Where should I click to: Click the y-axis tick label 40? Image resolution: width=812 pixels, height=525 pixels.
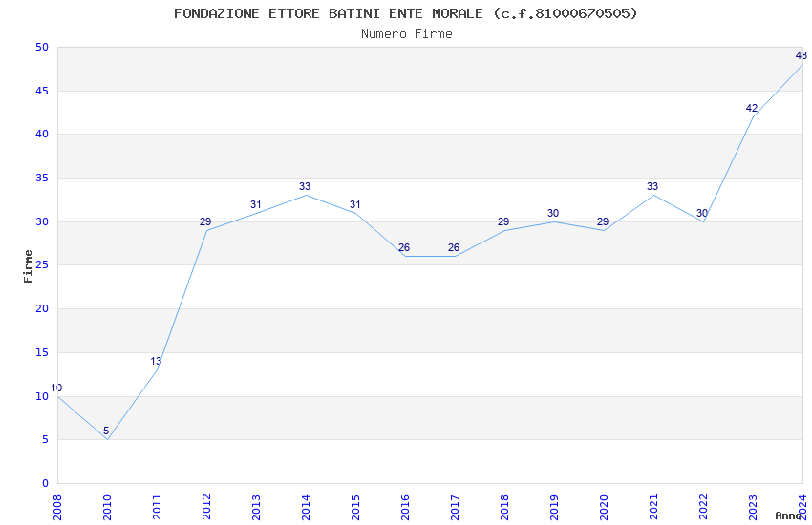point(42,134)
